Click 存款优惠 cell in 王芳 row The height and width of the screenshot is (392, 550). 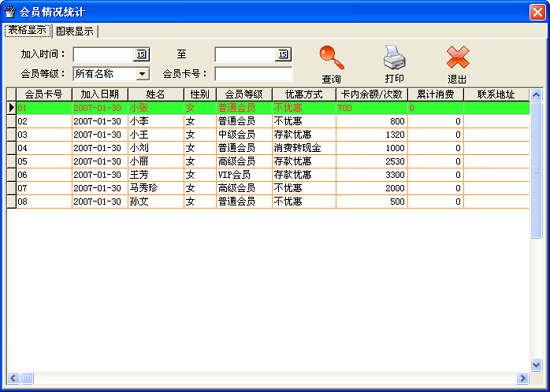pyautogui.click(x=304, y=175)
